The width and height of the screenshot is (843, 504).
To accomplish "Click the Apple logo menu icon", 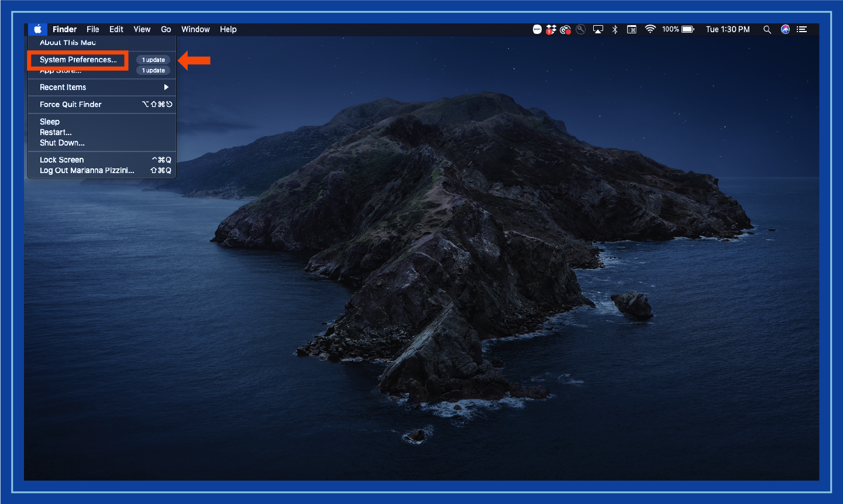I will [37, 29].
